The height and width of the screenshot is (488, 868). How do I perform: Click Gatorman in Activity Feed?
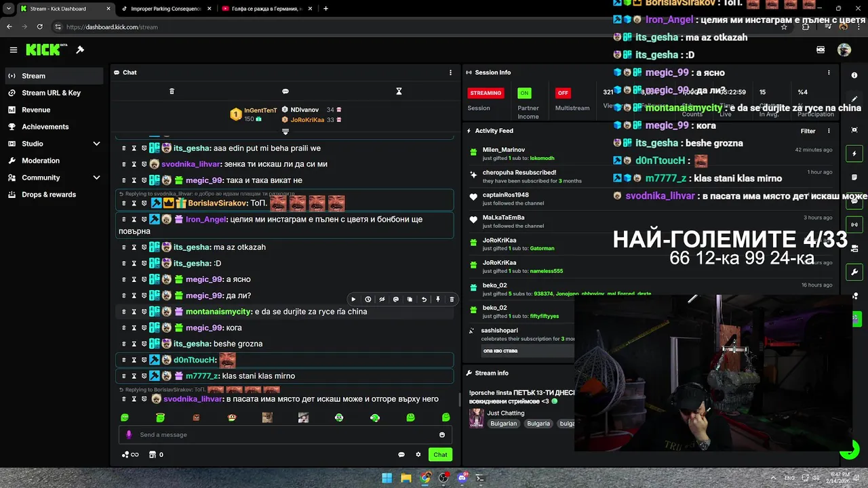(x=542, y=249)
